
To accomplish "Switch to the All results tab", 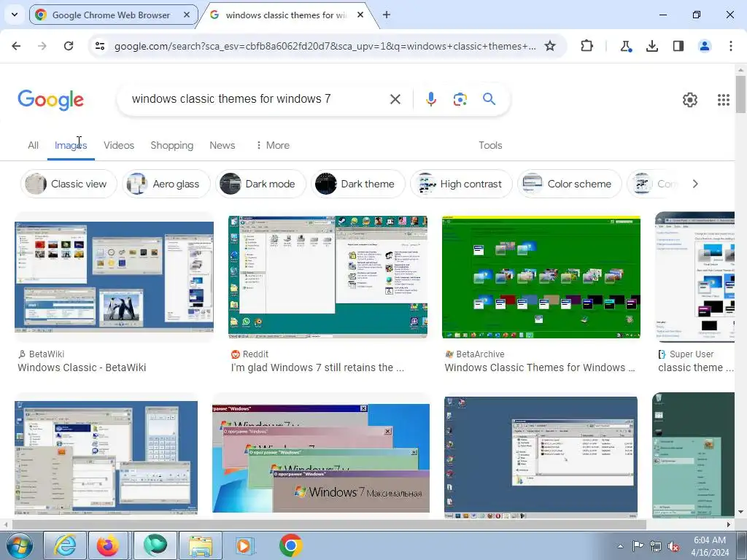I will point(33,145).
